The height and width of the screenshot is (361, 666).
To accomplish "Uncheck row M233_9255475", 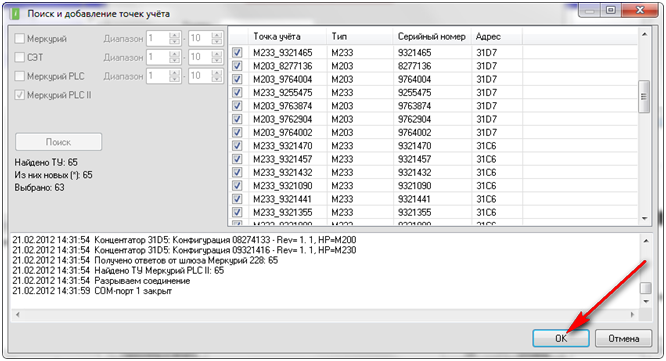I will click(x=237, y=92).
